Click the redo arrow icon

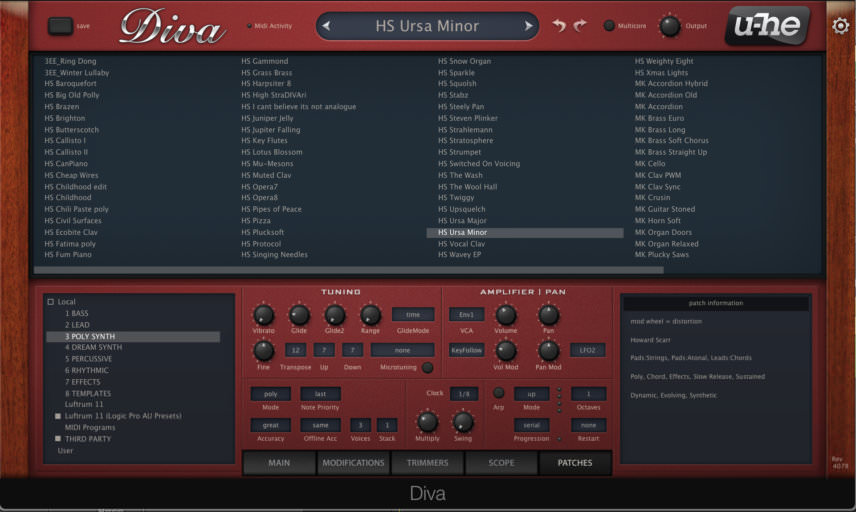[580, 25]
